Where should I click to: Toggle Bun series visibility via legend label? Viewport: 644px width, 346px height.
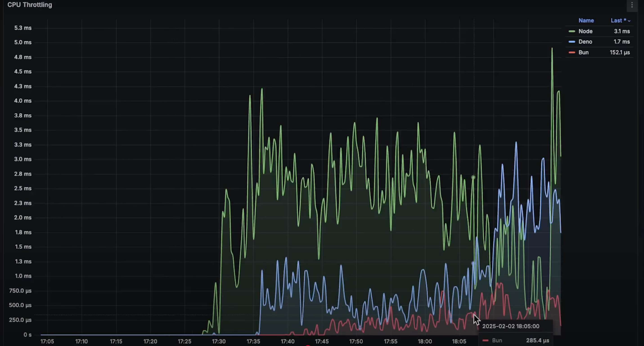click(x=583, y=52)
